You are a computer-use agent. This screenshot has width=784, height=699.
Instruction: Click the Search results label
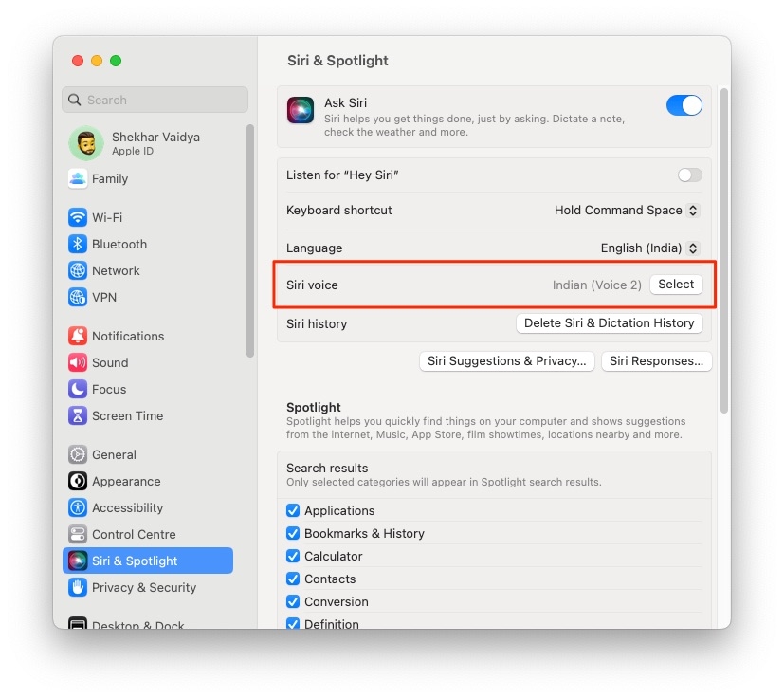click(x=327, y=468)
